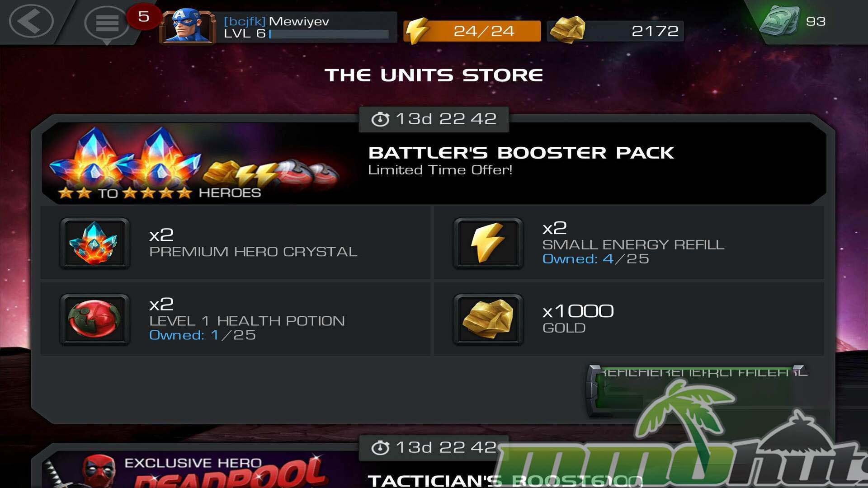Open the green units currency icon
Image resolution: width=868 pixels, height=488 pixels.
pos(779,21)
